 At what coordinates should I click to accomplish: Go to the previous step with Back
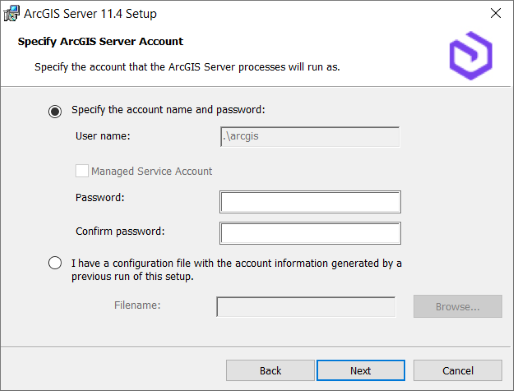tap(270, 370)
